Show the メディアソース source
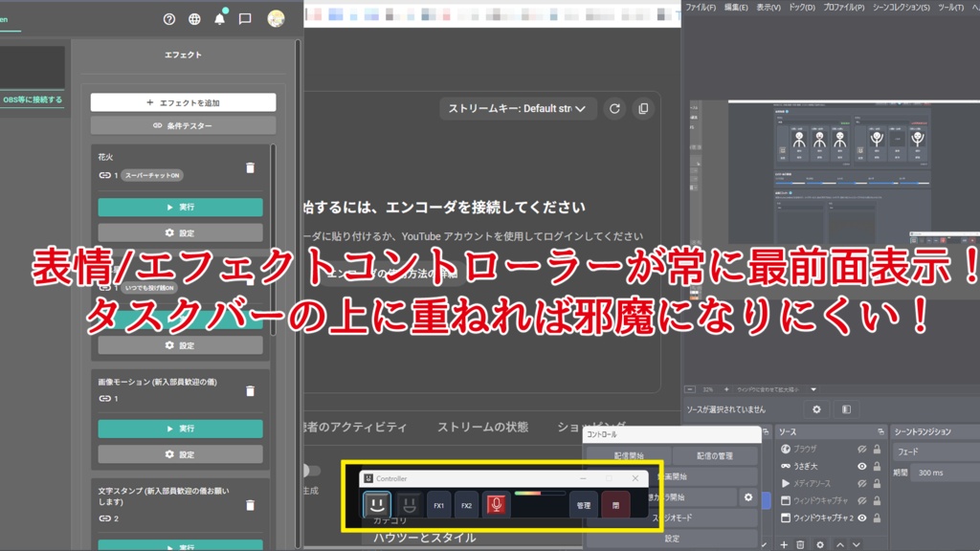Image resolution: width=980 pixels, height=551 pixels. [862, 483]
